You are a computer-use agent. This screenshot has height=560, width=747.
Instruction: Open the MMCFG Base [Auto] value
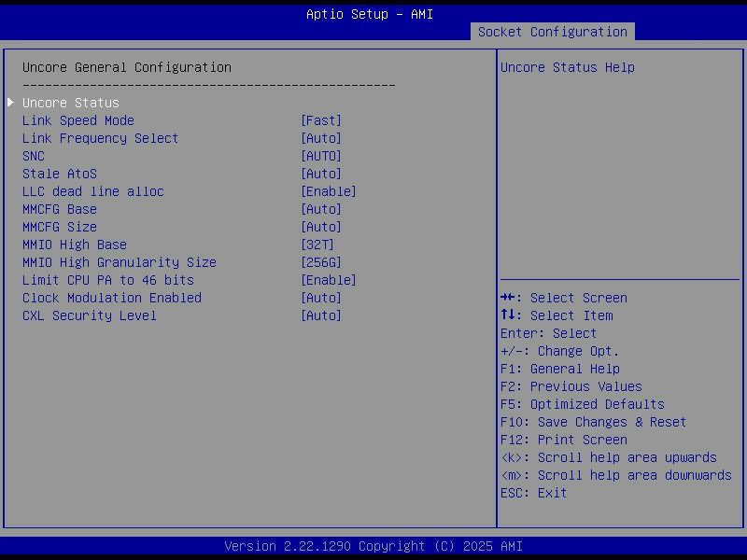tap(321, 209)
